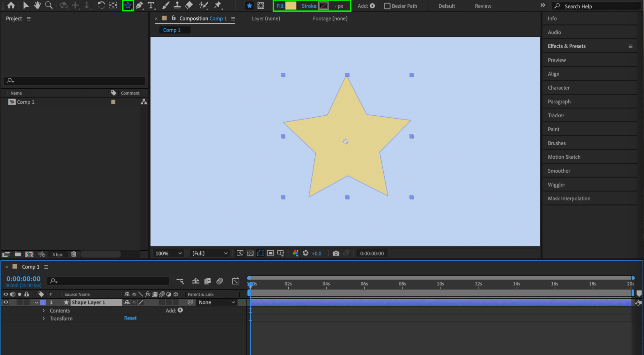Select the Zoom tool
This screenshot has height=355, width=644.
pos(49,5)
